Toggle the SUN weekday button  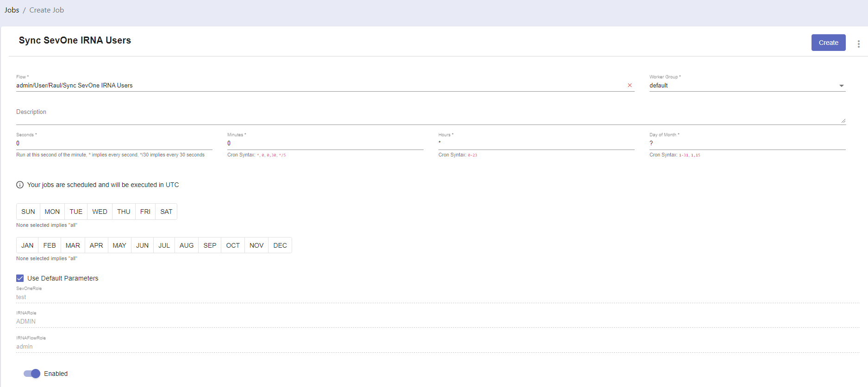click(x=28, y=212)
